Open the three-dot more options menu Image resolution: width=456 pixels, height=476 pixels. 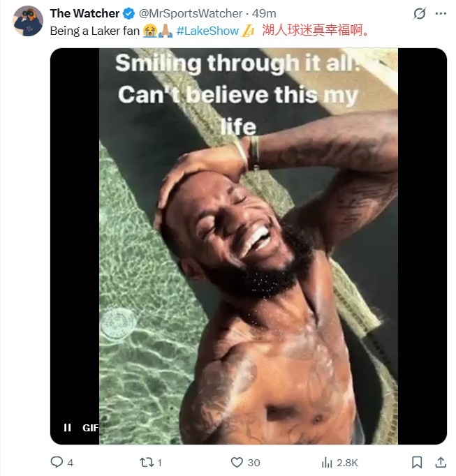point(441,13)
